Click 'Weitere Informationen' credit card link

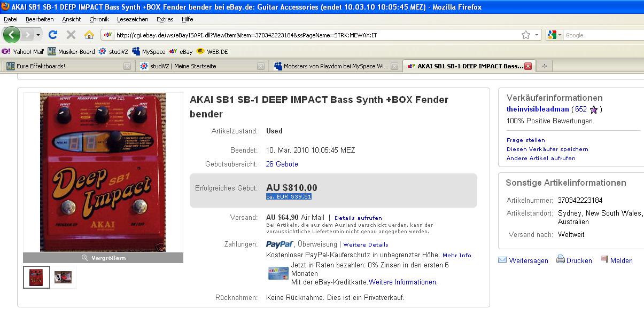[403, 282]
